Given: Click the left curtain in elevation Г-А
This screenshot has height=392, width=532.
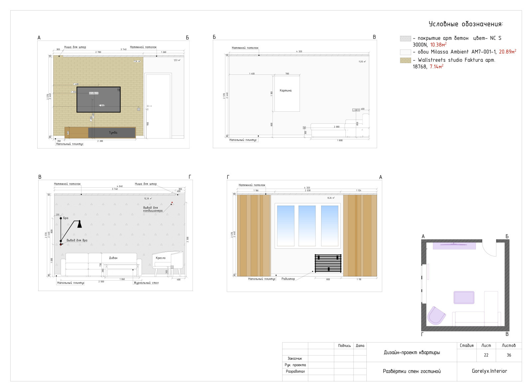Looking at the screenshot, I should [x=254, y=236].
